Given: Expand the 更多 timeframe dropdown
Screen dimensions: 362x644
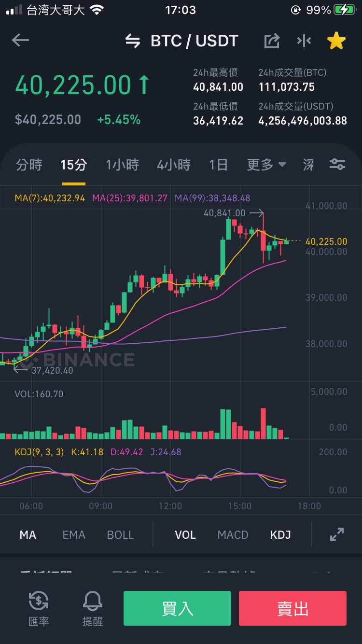Looking at the screenshot, I should click(x=266, y=165).
